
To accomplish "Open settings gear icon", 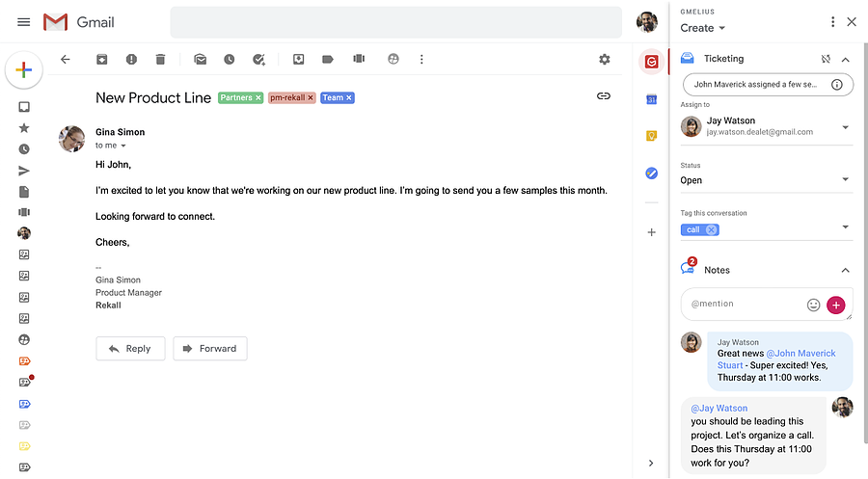I will [x=605, y=59].
